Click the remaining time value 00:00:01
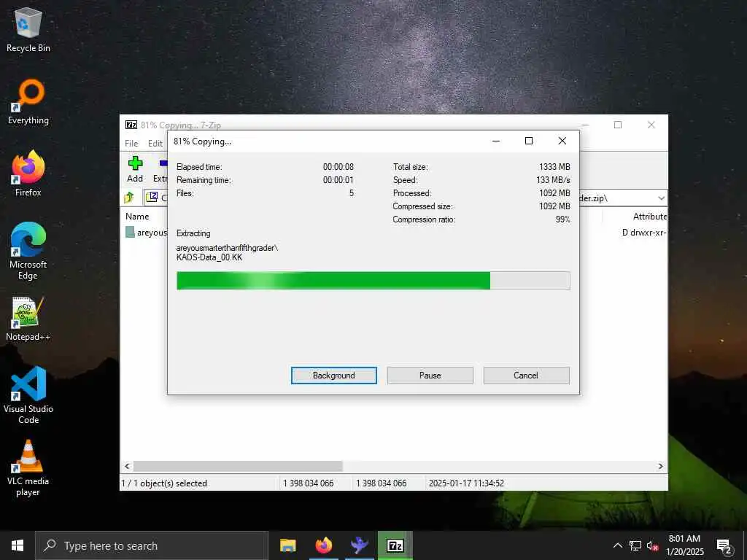Viewport: 747px width, 560px height. click(338, 180)
